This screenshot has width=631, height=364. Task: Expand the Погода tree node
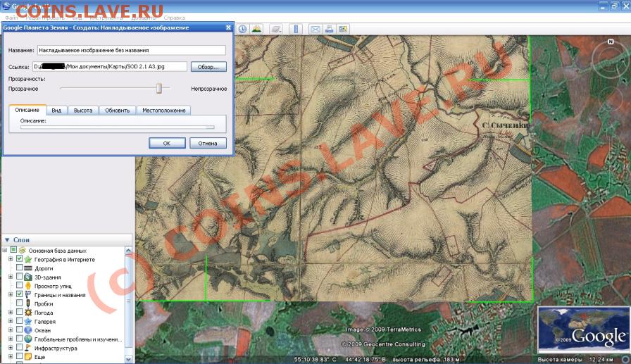click(11, 313)
